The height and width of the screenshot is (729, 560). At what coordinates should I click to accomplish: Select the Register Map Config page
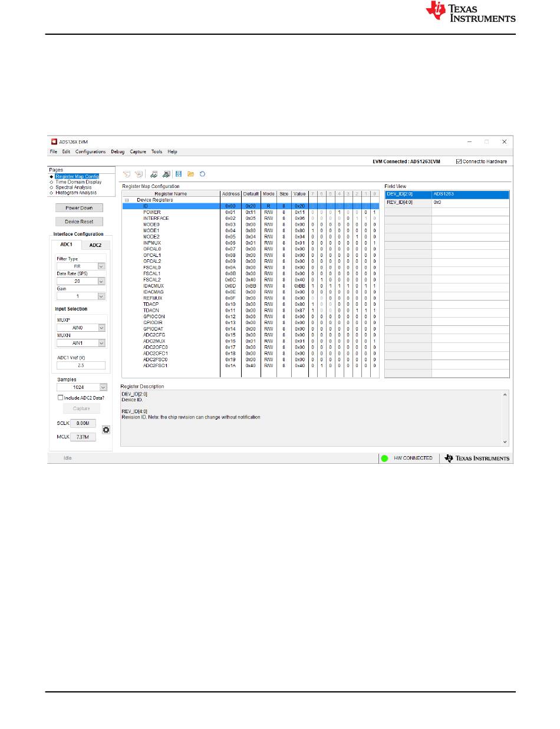(x=77, y=176)
